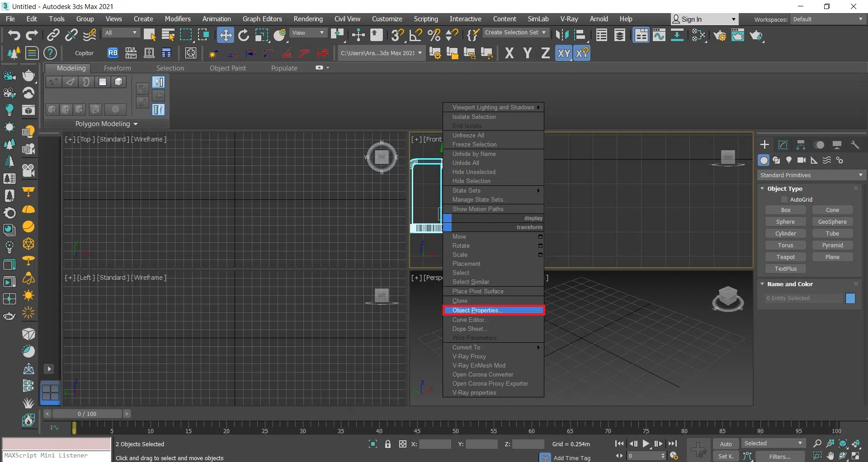
Task: Enable the AutoGrid checkbox
Action: pyautogui.click(x=784, y=199)
